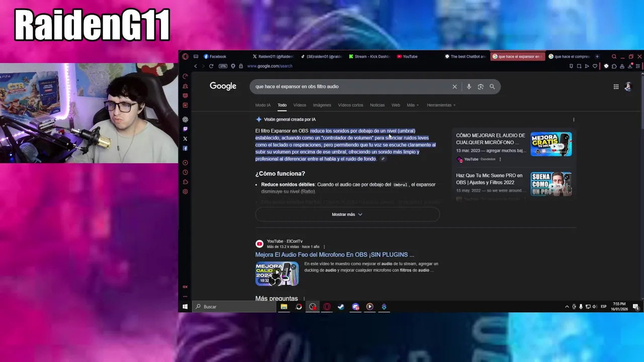Open Windows notification center icon

coord(636,307)
